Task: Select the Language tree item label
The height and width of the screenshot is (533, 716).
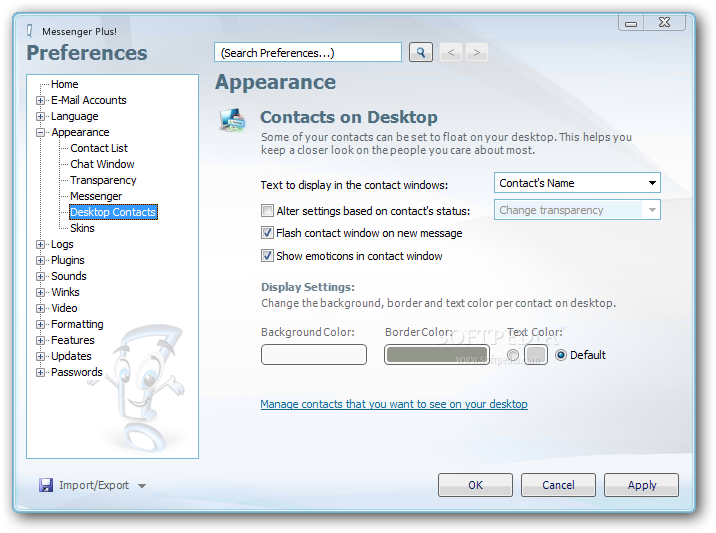Action: pyautogui.click(x=74, y=116)
